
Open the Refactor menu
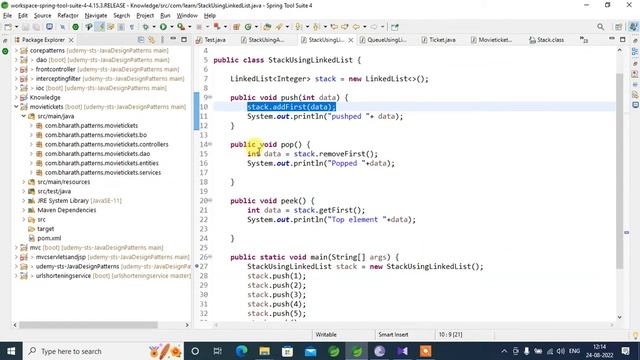tap(68, 16)
